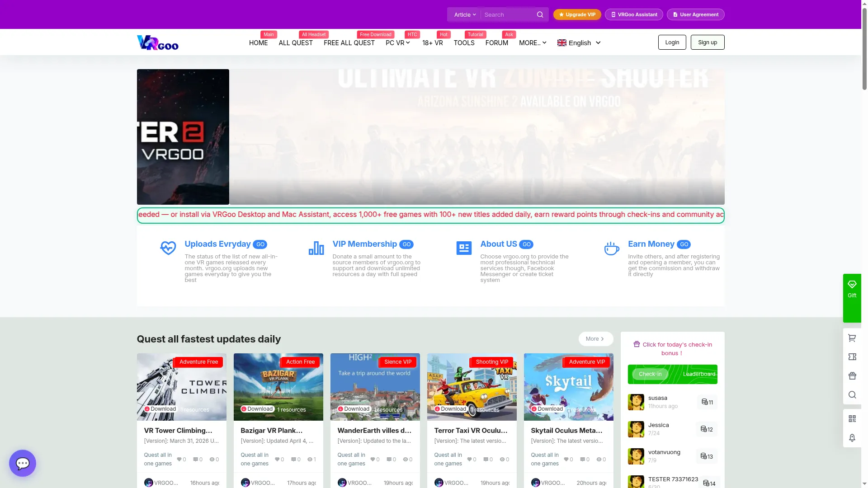This screenshot has width=868, height=488.
Task: Click the sidebar search magnifier icon
Action: click(852, 395)
